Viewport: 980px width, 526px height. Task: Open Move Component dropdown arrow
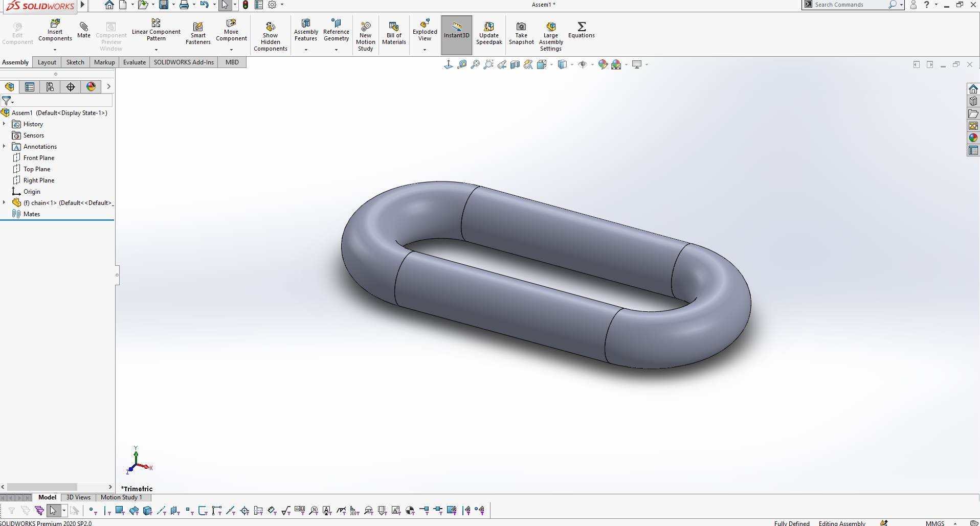[231, 50]
